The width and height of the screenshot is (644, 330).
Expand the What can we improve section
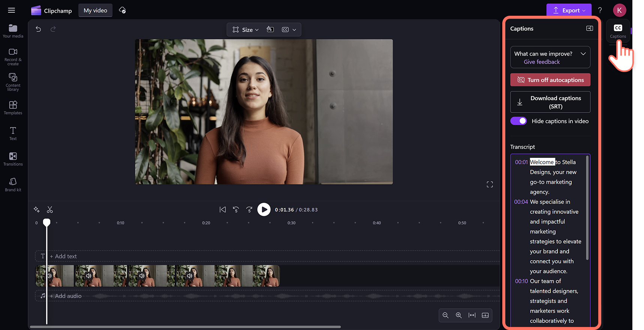[x=583, y=54]
